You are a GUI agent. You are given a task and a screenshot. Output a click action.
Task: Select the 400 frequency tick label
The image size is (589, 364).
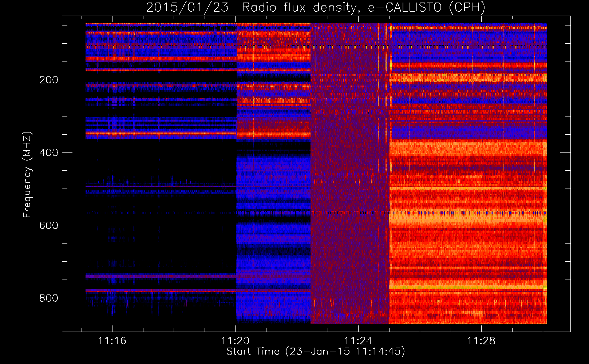point(49,153)
